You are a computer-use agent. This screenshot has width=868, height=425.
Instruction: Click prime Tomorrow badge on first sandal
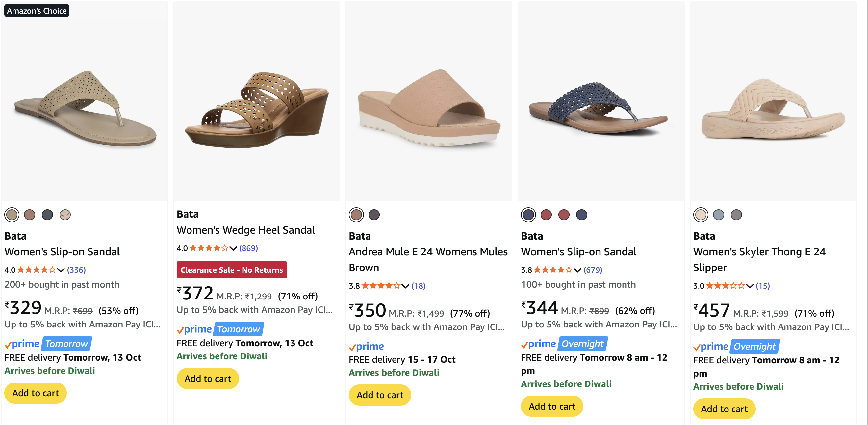pyautogui.click(x=48, y=344)
